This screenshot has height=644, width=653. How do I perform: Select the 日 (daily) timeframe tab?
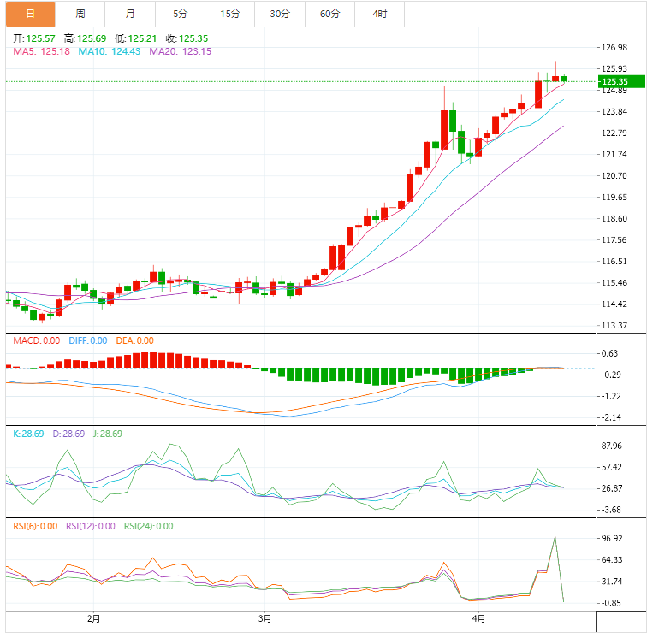30,14
